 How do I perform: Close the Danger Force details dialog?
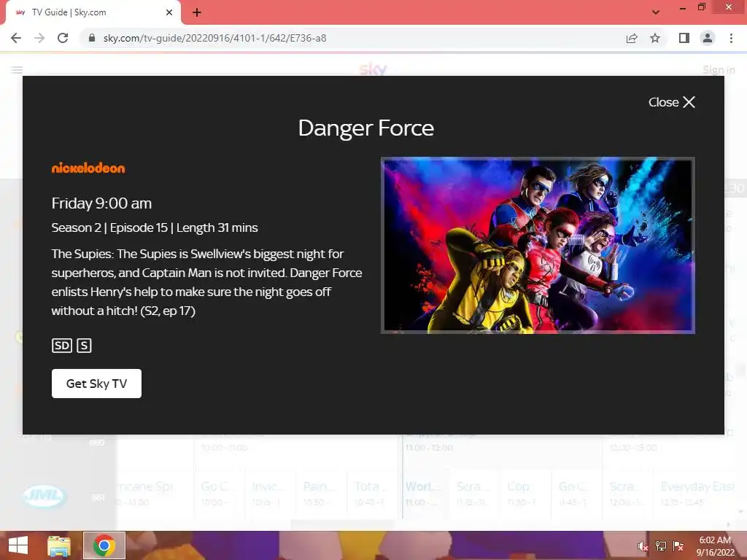coord(671,102)
